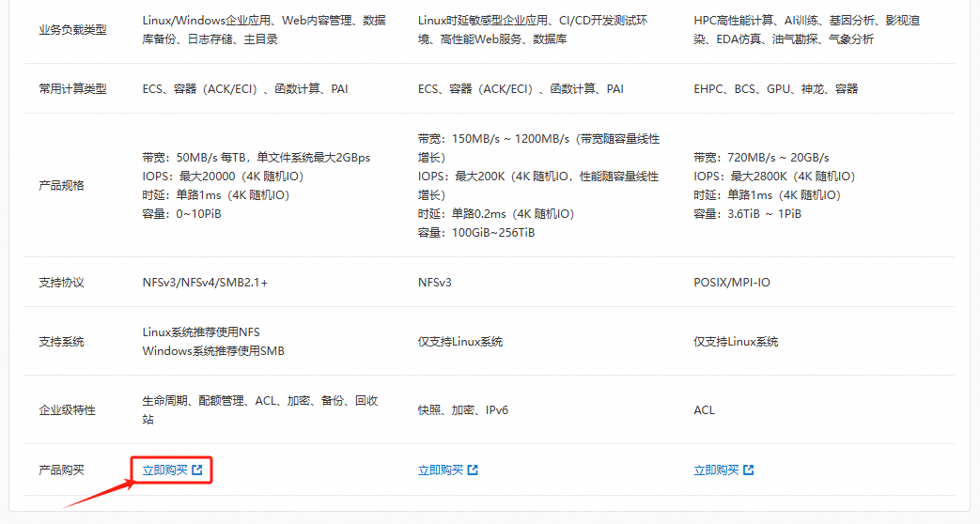
Task: Click the HPC高性能计算 workload cell
Action: 806,29
